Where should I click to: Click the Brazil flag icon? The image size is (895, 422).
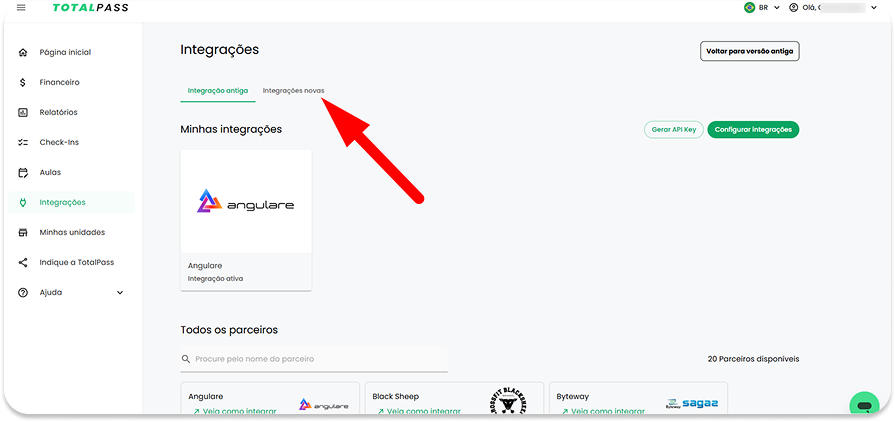749,8
